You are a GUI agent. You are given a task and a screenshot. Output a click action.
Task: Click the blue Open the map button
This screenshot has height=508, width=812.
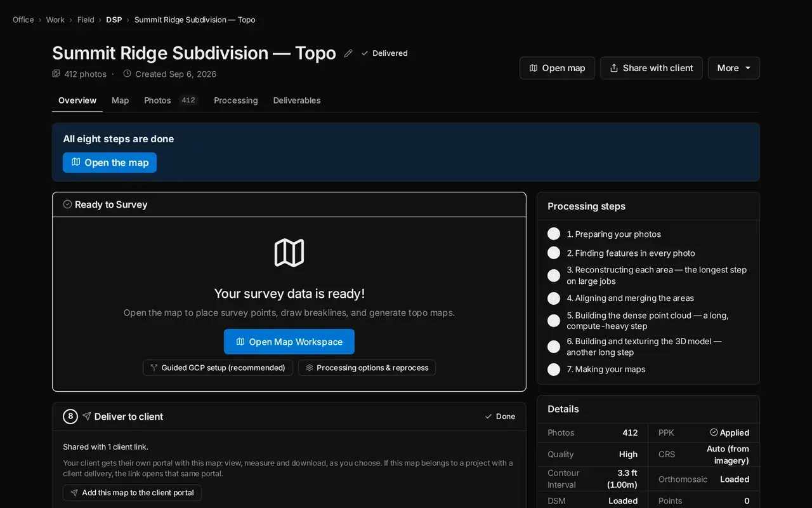[110, 163]
